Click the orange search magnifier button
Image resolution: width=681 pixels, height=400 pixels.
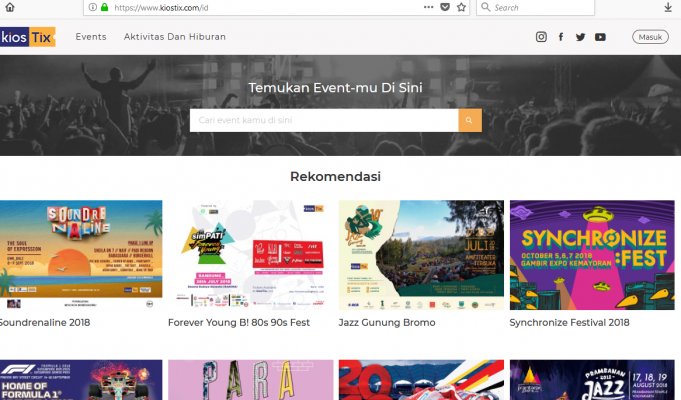click(470, 120)
